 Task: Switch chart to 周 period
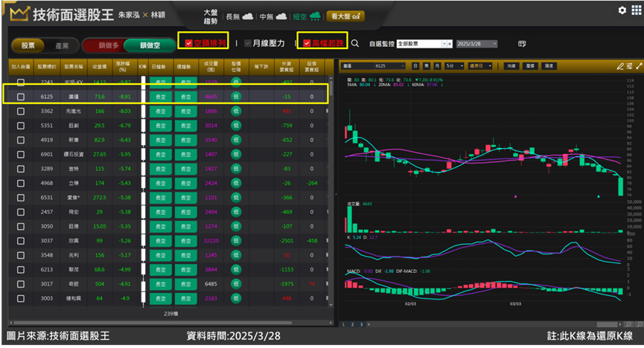click(427, 66)
